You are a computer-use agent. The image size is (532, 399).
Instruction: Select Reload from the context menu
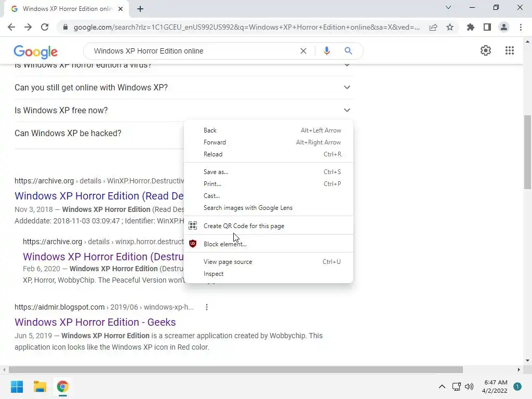click(x=269, y=154)
